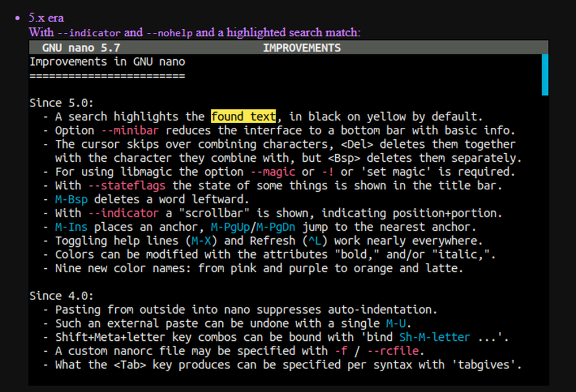Click the red '-f' option
Screen dimensions: 576x392
341,351
